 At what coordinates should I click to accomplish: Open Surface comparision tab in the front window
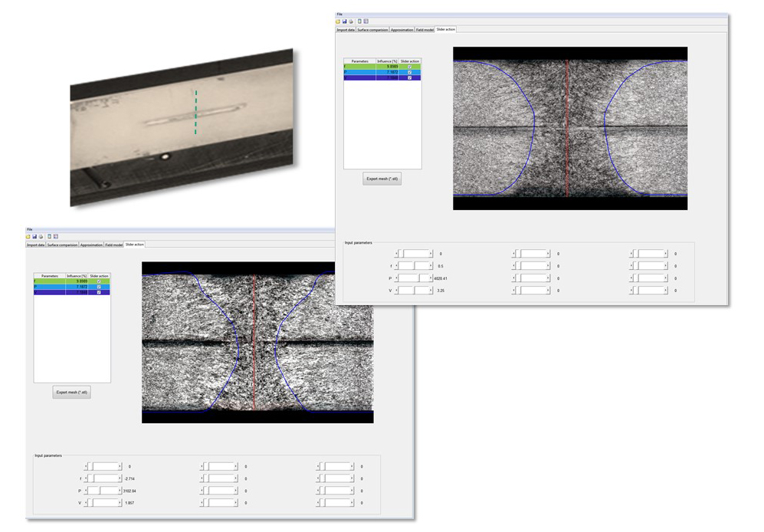pyautogui.click(x=372, y=30)
